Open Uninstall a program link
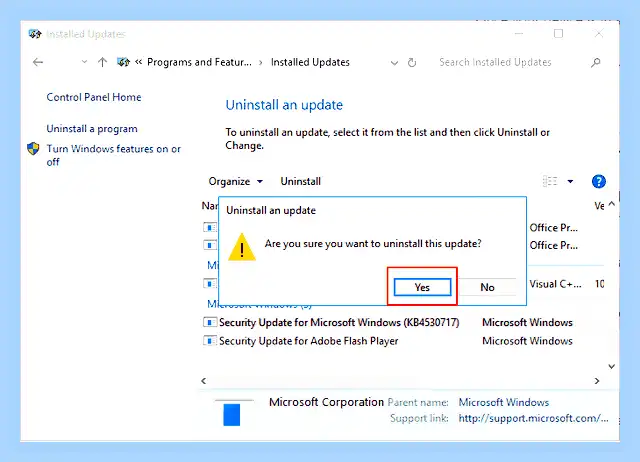 [x=92, y=129]
